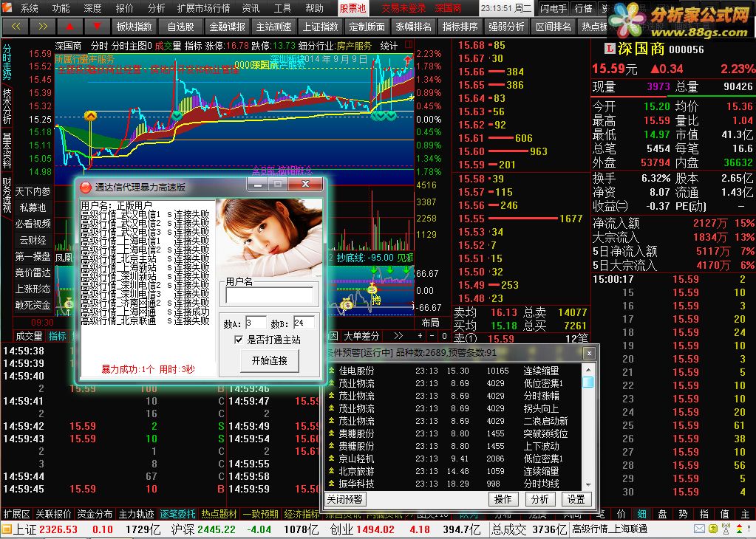Image resolution: width=756 pixels, height=539 pixels.
Task: Click the 布局 button below the chart
Action: coord(430,322)
